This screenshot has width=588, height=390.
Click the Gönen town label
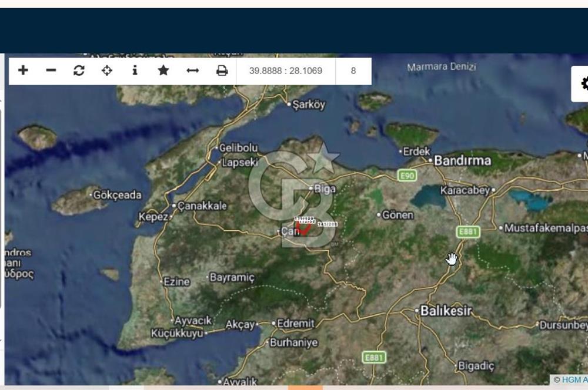tap(398, 214)
